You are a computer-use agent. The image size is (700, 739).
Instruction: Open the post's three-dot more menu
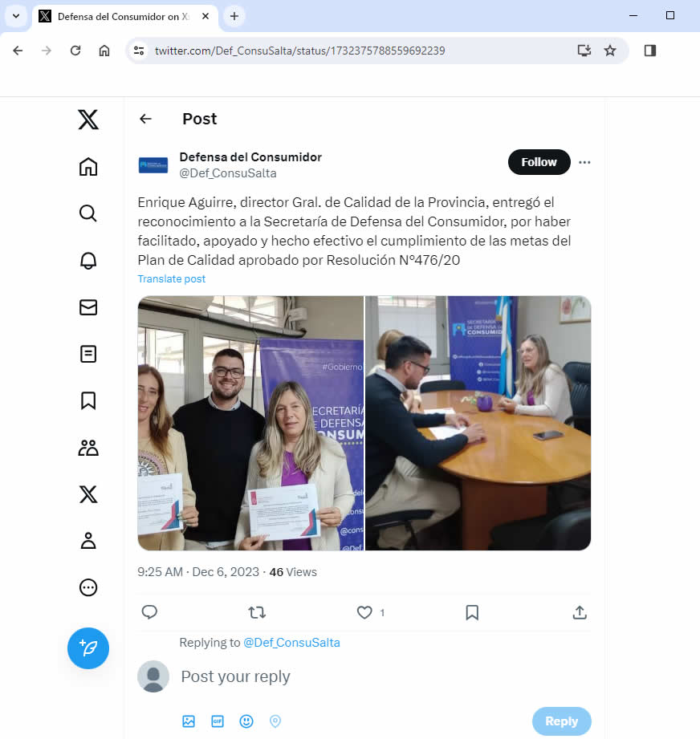click(584, 162)
